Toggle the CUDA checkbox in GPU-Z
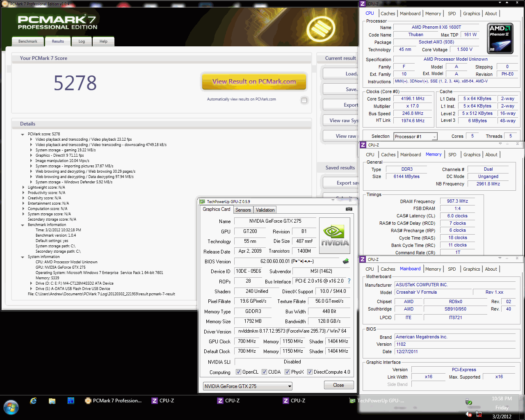Viewport: 525px width, 420px height. 264,372
